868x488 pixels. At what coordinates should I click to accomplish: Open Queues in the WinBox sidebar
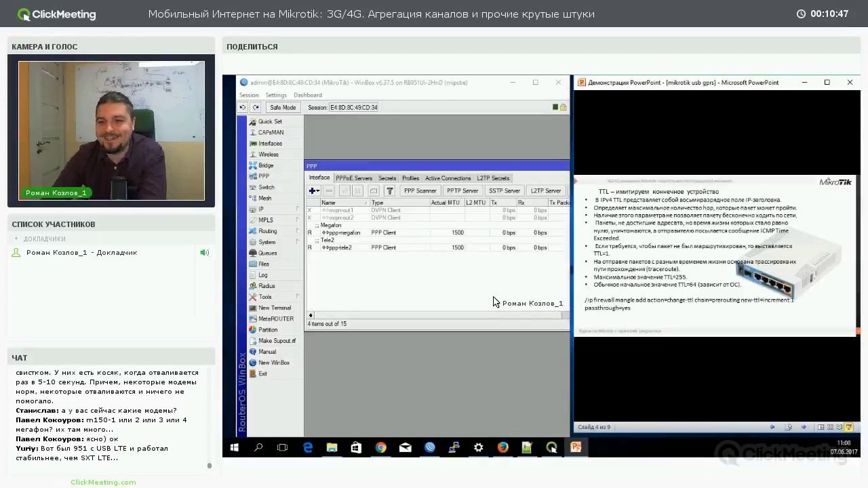[267, 253]
